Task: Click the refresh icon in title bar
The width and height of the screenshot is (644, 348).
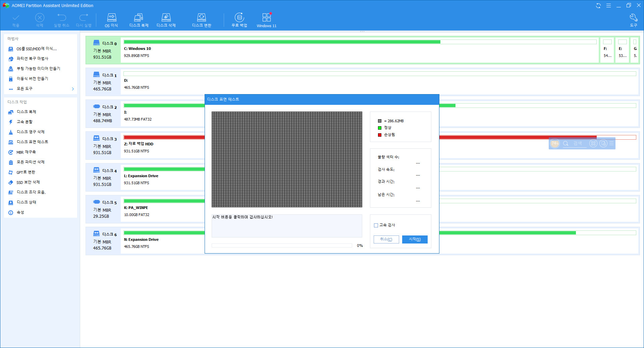Action: click(598, 6)
